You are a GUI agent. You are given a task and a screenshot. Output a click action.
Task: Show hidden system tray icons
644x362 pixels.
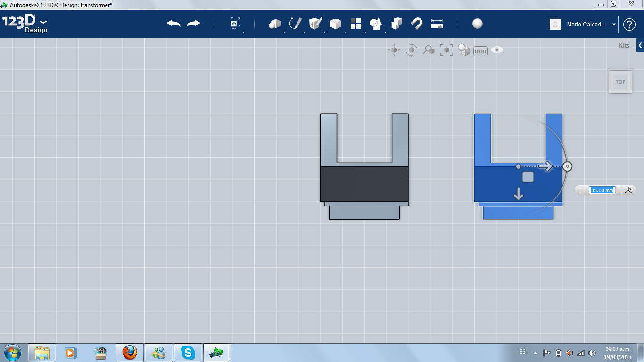click(535, 353)
